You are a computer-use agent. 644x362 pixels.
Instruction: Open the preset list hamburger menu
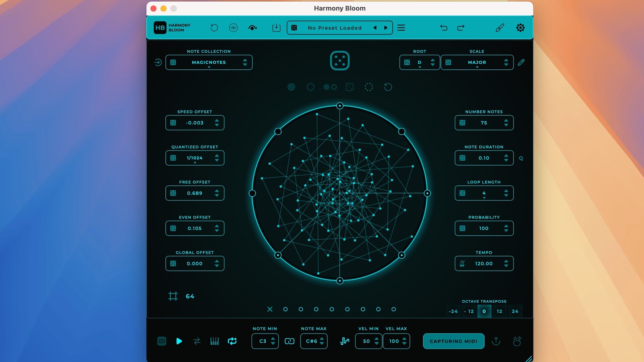(401, 28)
